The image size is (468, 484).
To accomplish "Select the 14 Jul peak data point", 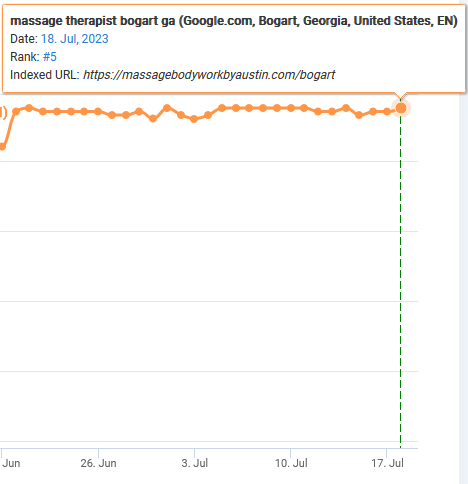I will (x=346, y=108).
